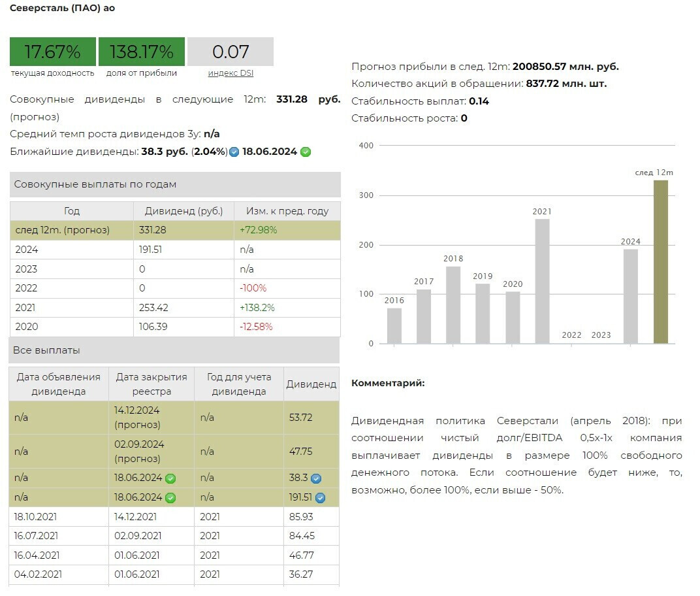Click 'Дивиденд (руб.)' column header
Viewport: 700px width, 596px height.
pos(183,211)
